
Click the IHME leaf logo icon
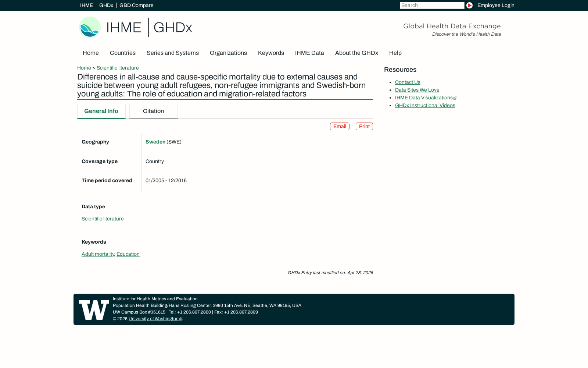pyautogui.click(x=90, y=27)
